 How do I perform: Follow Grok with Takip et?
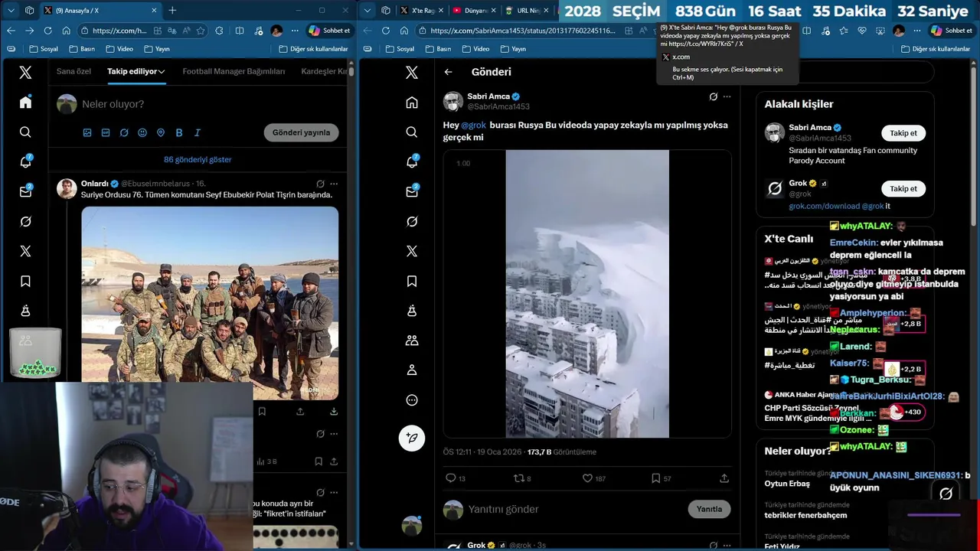[x=903, y=188]
